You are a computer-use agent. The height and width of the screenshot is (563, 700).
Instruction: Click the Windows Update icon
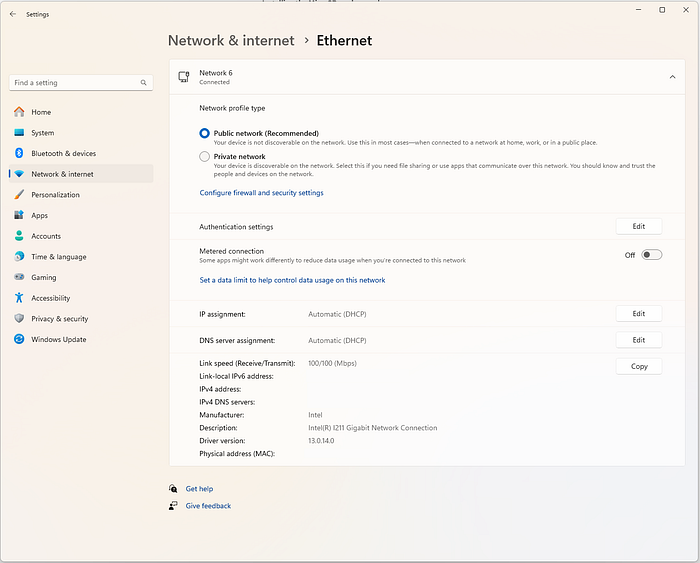coord(19,340)
